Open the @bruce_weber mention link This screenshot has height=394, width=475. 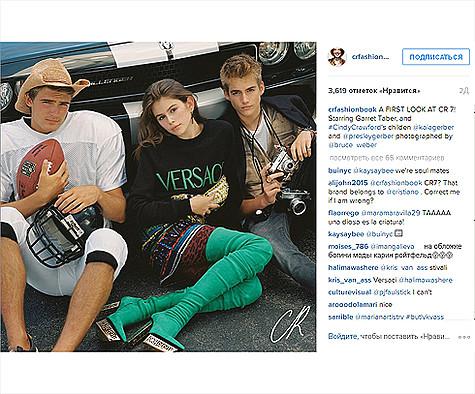click(x=353, y=145)
